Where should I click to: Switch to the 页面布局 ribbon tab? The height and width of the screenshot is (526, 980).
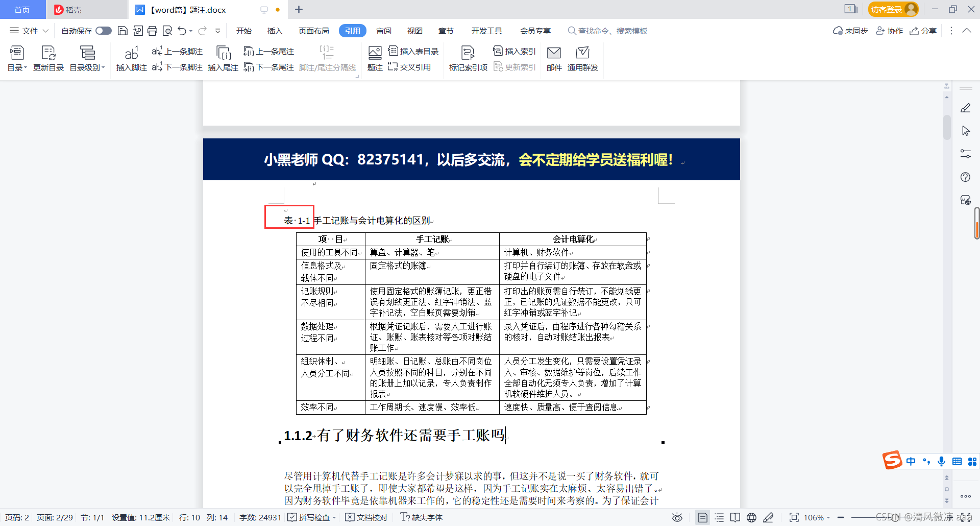pyautogui.click(x=313, y=31)
